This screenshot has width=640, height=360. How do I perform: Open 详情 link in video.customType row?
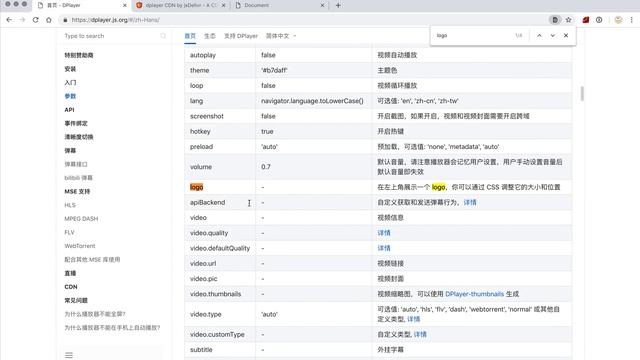(x=420, y=334)
